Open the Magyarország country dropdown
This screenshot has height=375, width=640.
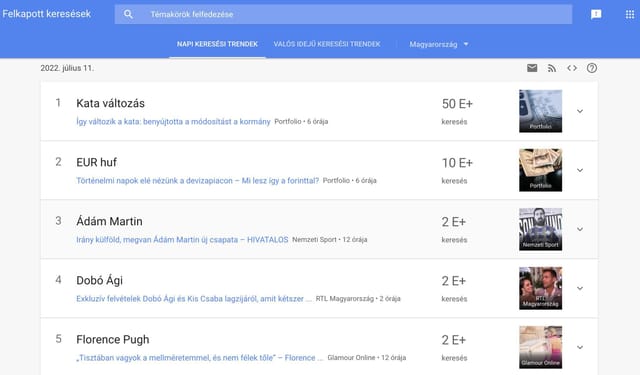[439, 44]
